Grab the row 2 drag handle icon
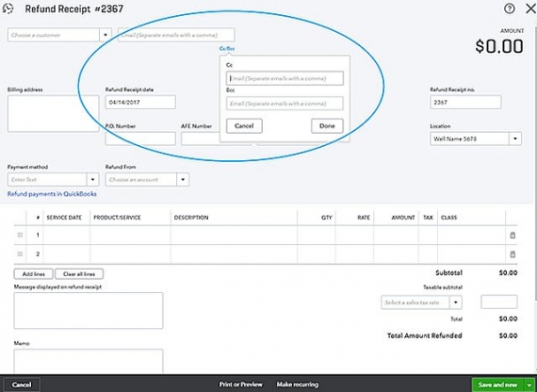 (x=20, y=254)
